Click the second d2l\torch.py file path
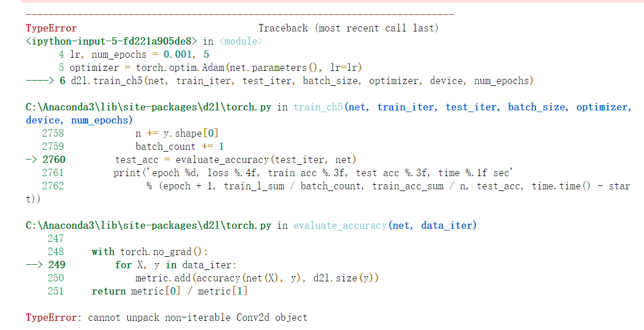 pos(149,225)
